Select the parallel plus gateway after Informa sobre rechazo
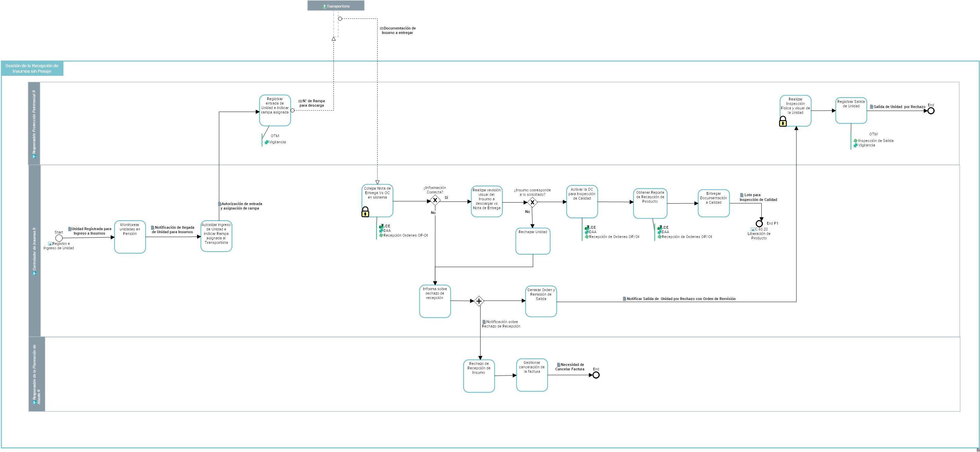Screen dimensions: 980x452 (x=479, y=301)
